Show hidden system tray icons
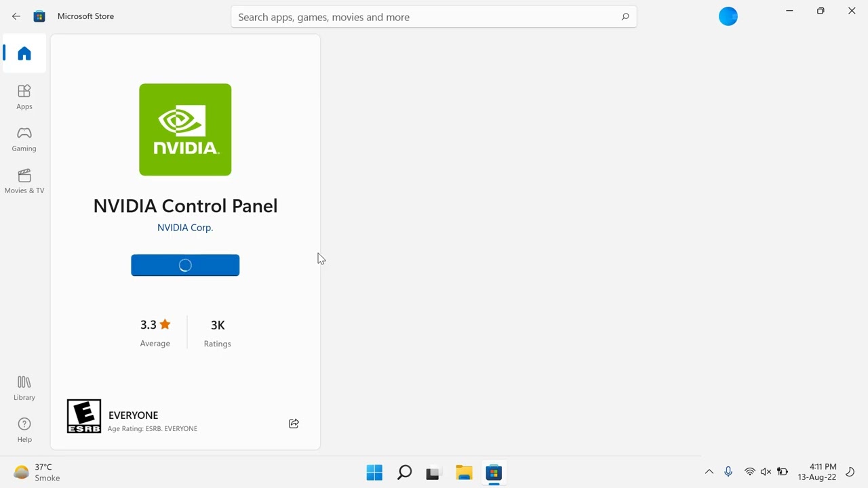 click(x=709, y=472)
